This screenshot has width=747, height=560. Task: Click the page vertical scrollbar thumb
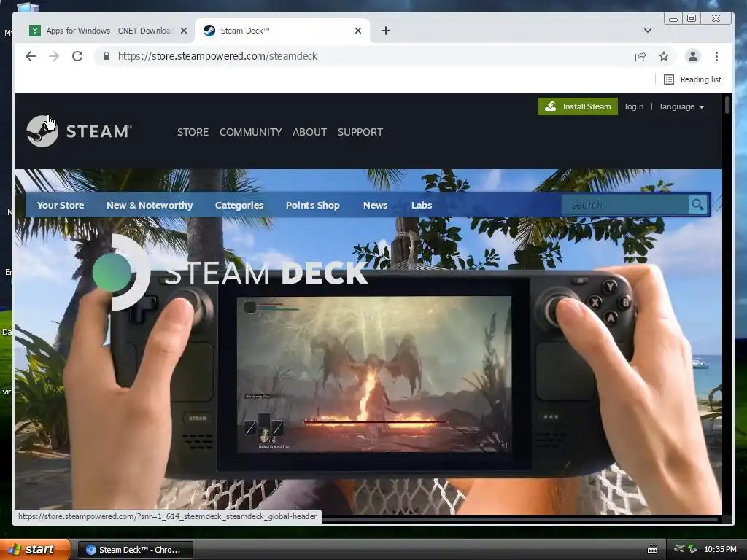click(727, 105)
